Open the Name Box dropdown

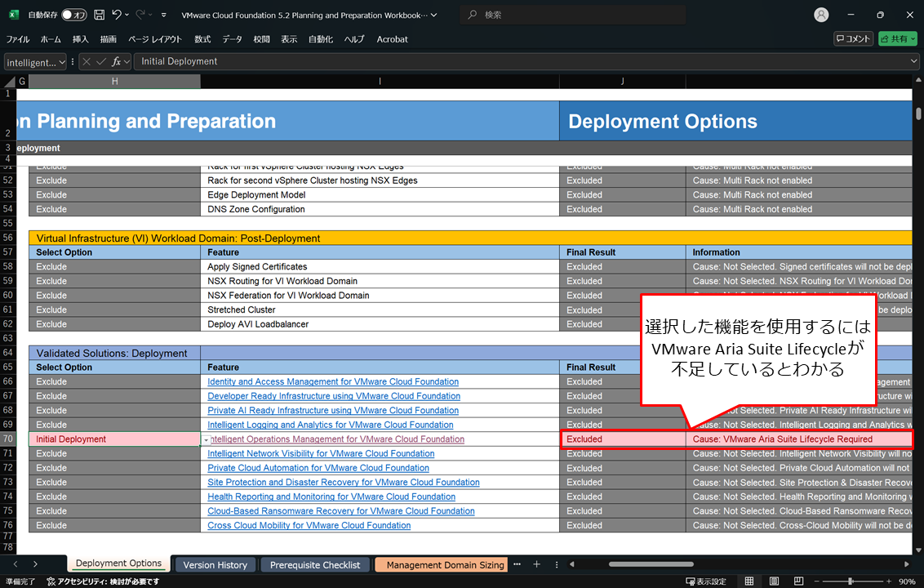[x=62, y=62]
